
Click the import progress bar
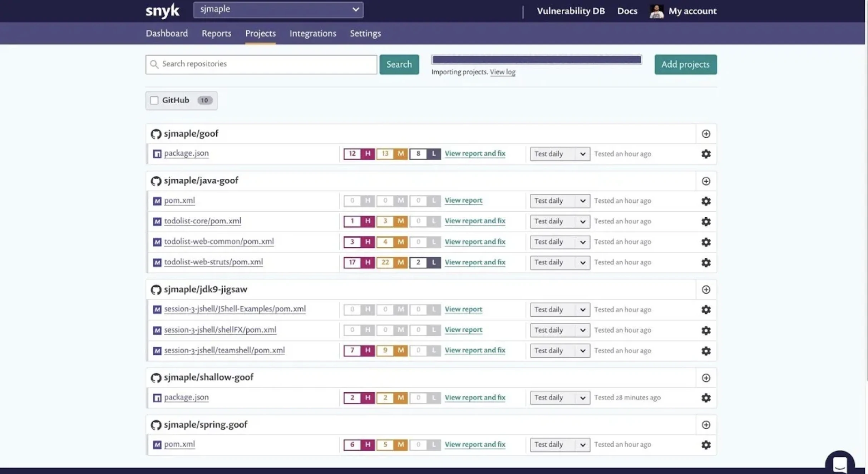click(x=536, y=59)
